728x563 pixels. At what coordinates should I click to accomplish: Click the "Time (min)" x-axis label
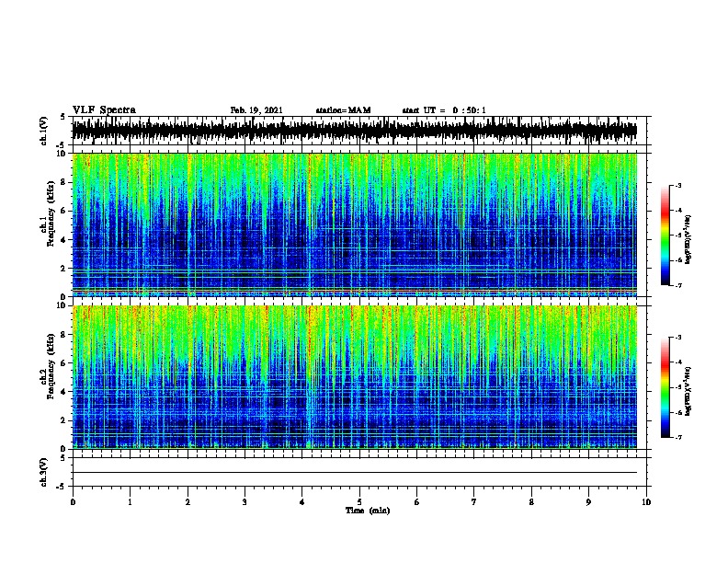pos(368,511)
